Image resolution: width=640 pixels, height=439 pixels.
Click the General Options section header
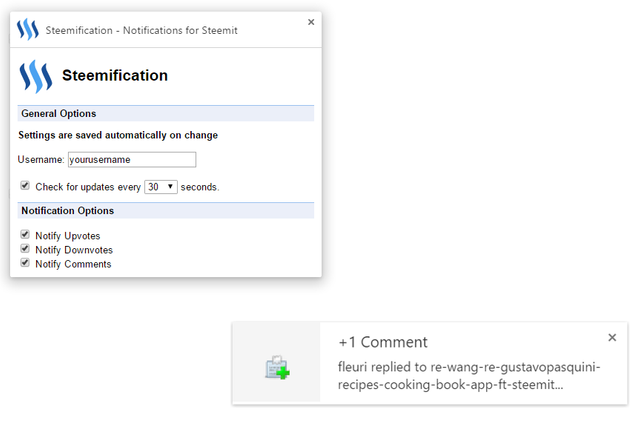pyautogui.click(x=166, y=113)
